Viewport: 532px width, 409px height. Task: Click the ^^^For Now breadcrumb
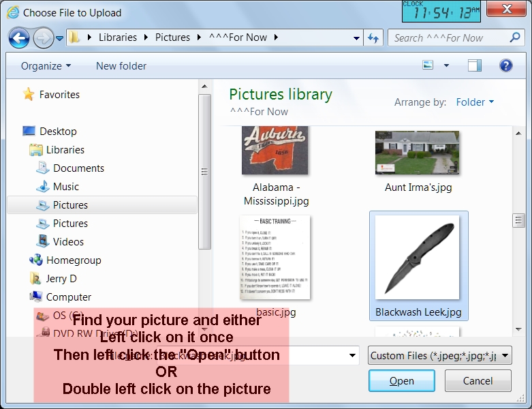tap(238, 37)
